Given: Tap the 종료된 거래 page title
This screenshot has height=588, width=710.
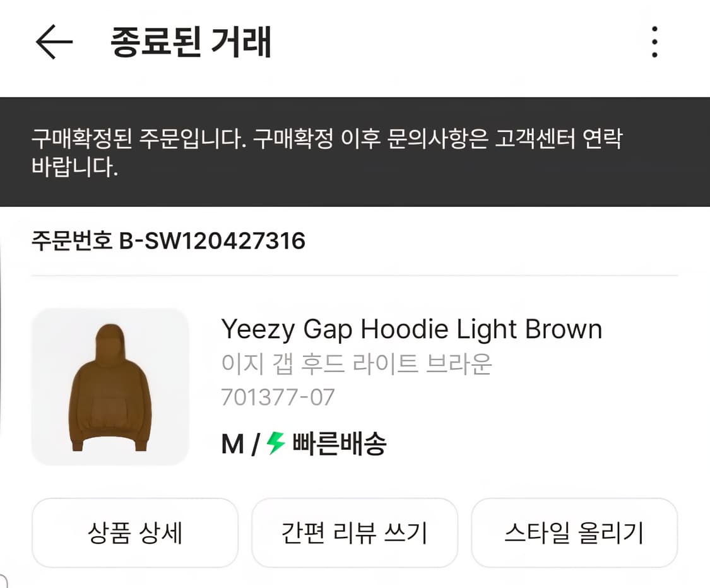Looking at the screenshot, I should [191, 42].
